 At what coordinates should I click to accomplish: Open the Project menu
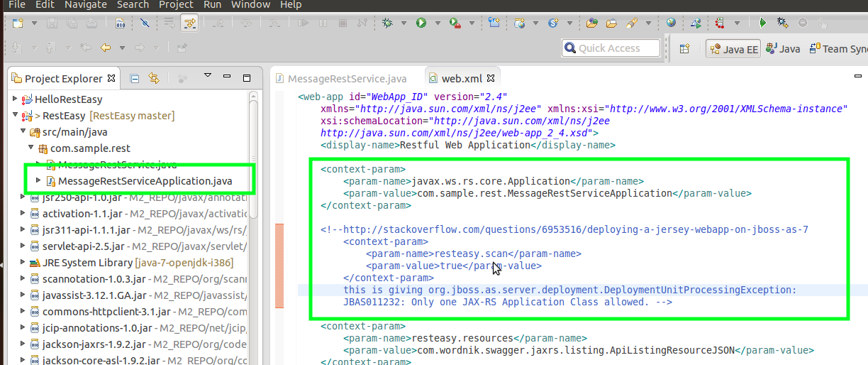click(176, 5)
